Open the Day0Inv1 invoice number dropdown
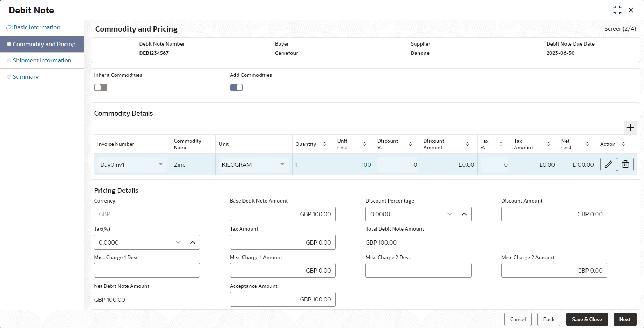 click(160, 164)
